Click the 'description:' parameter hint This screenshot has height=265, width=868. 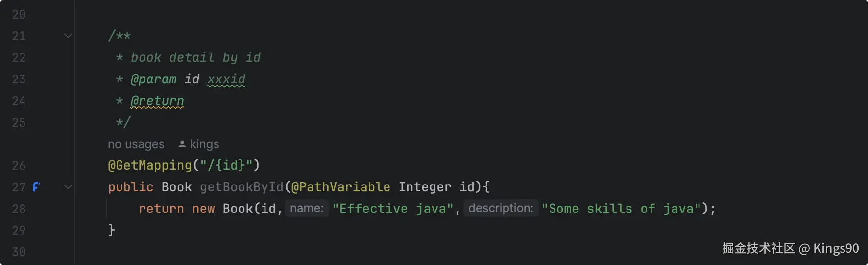[x=501, y=208]
